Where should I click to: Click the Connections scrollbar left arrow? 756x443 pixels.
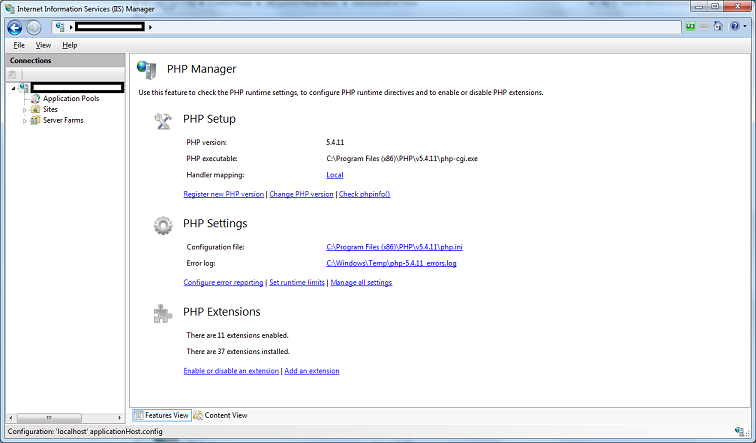11,417
